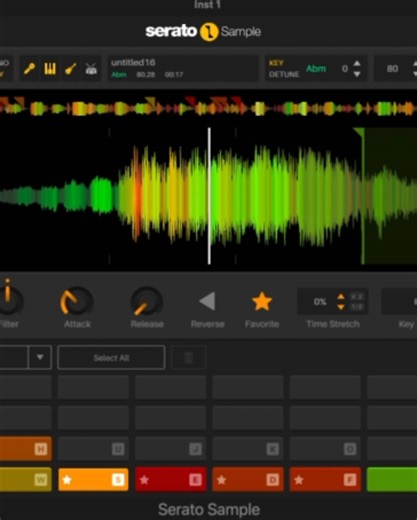Click the x2 time stretch button
Image resolution: width=417 pixels, height=520 pixels.
tap(357, 297)
